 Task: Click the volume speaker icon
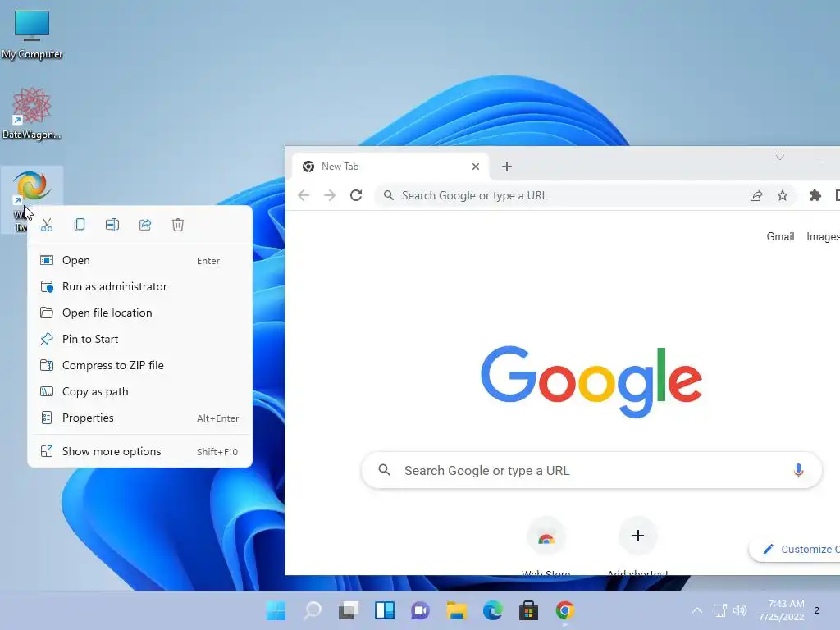pos(740,610)
